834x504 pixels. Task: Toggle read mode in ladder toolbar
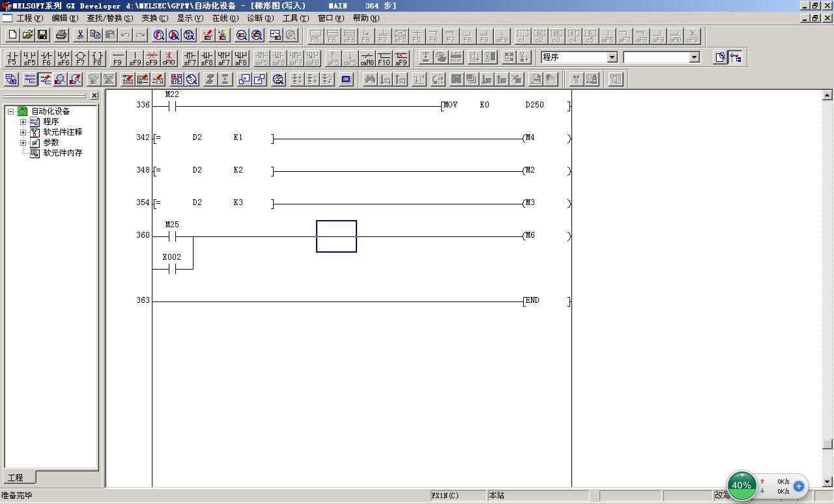30,79
